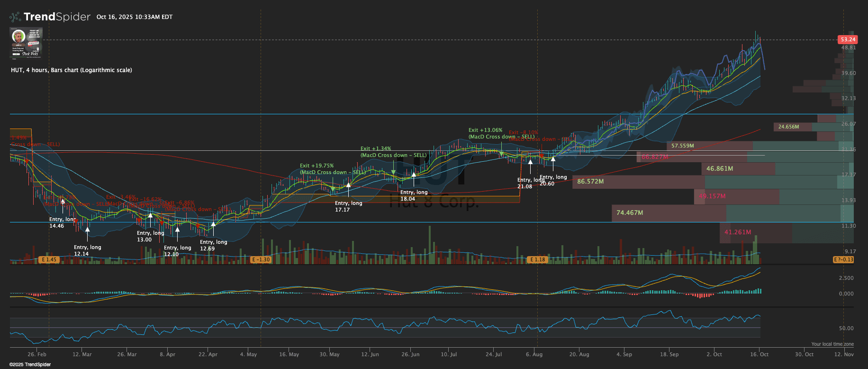The width and height of the screenshot is (868, 369).
Task: Select the entry long arrow above 12.14
Action: (x=87, y=231)
